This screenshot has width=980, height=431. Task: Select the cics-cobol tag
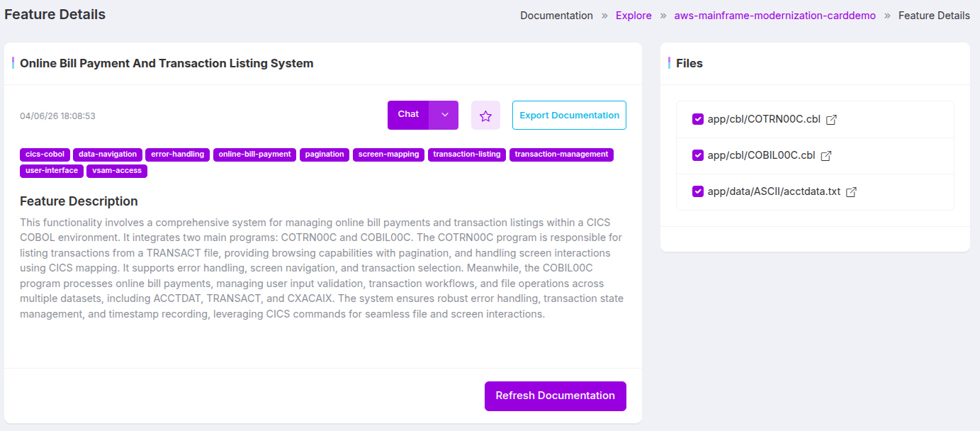[x=45, y=155]
